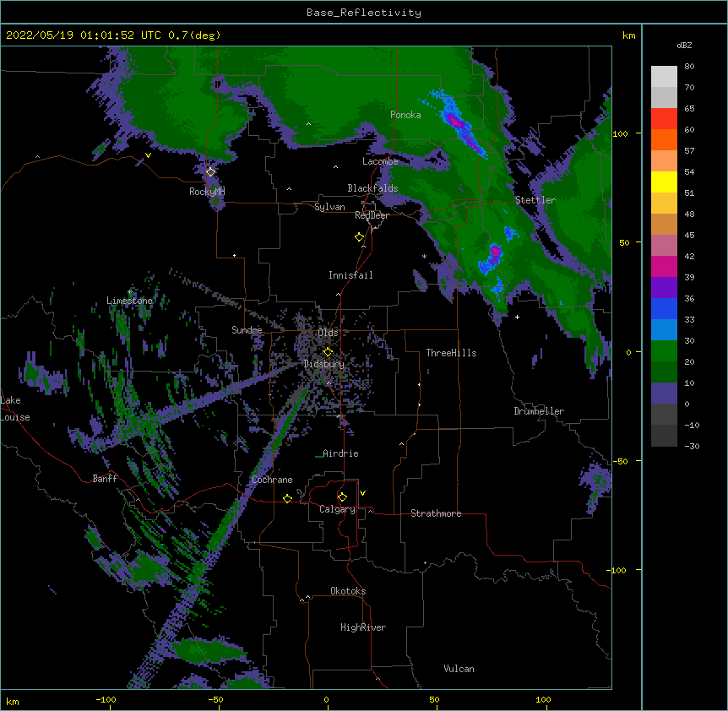This screenshot has width=728, height=711.
Task: Click the Vulcan town label
Action: 459,669
